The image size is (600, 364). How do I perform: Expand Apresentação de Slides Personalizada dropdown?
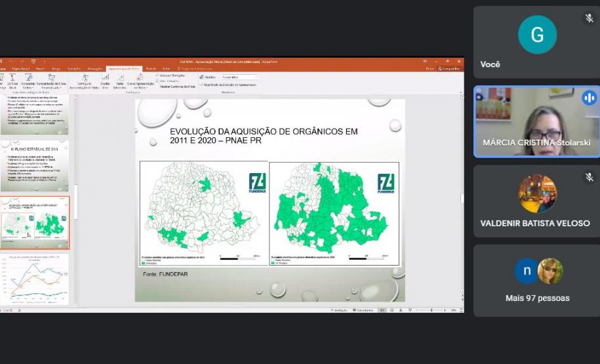click(x=52, y=87)
